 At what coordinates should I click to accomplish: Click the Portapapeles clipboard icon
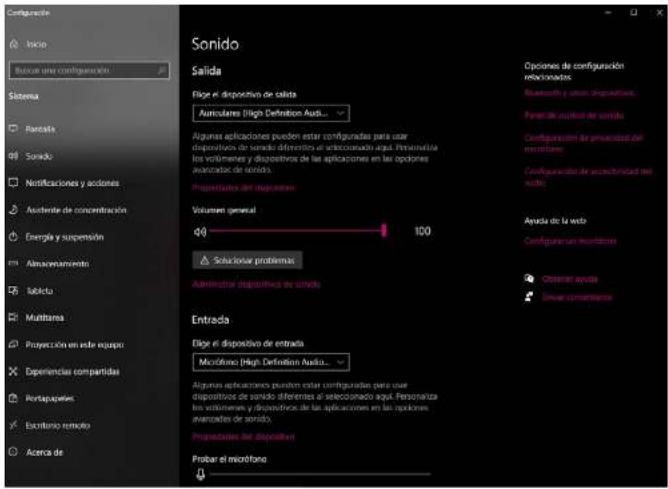14,398
